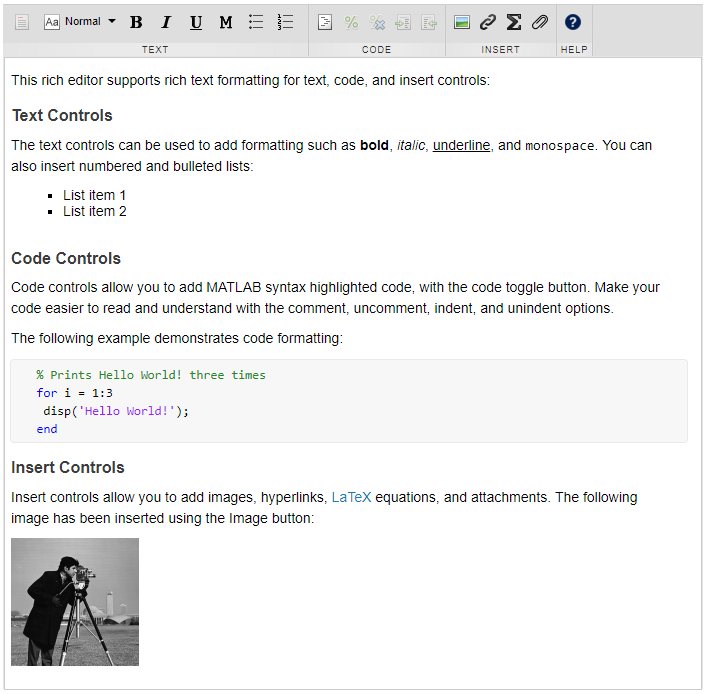This screenshot has width=706, height=694.
Task: Click the indent code icon
Action: tap(403, 22)
